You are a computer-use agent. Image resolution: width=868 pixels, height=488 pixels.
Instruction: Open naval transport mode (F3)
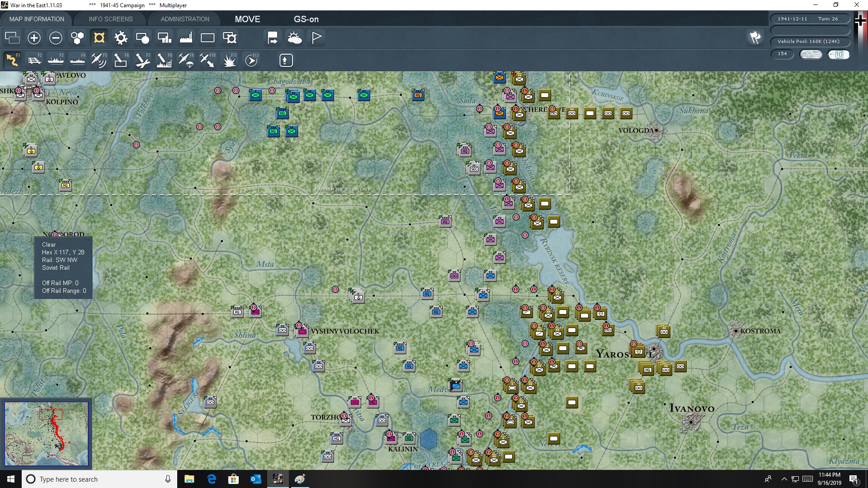coord(56,60)
